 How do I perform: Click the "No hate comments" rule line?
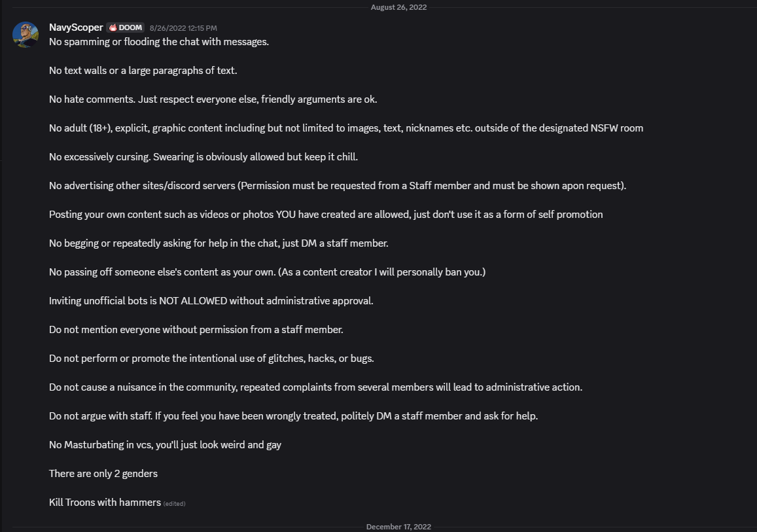click(213, 99)
